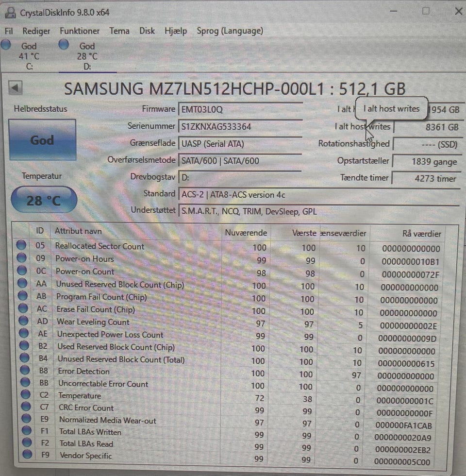The width and height of the screenshot is (466, 476).
Task: Select the CRC Error Count attribute name
Action: 86,408
